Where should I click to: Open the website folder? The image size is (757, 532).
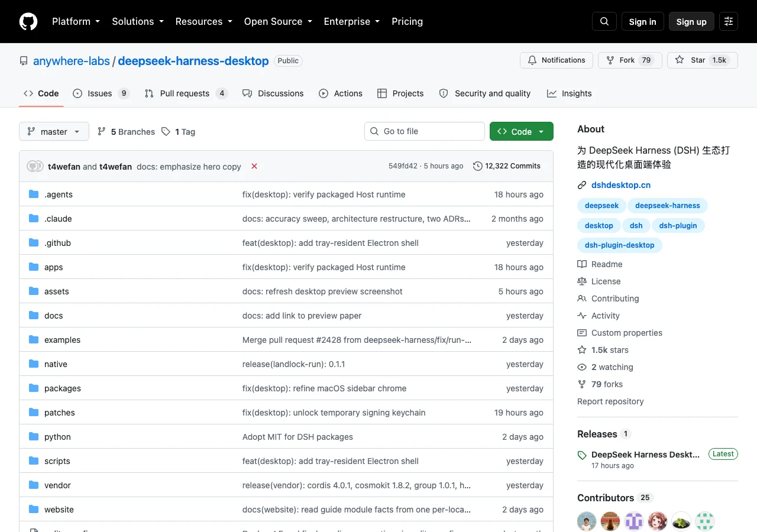[x=59, y=510]
